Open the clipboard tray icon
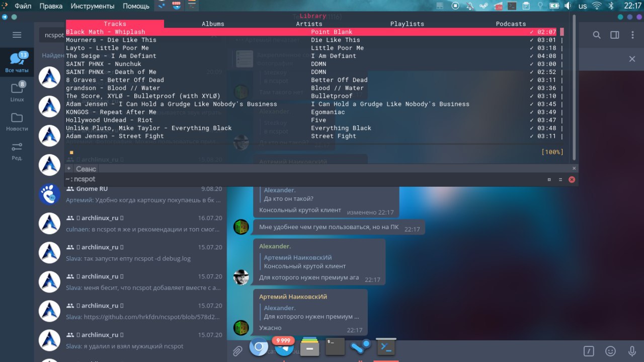 click(526, 6)
